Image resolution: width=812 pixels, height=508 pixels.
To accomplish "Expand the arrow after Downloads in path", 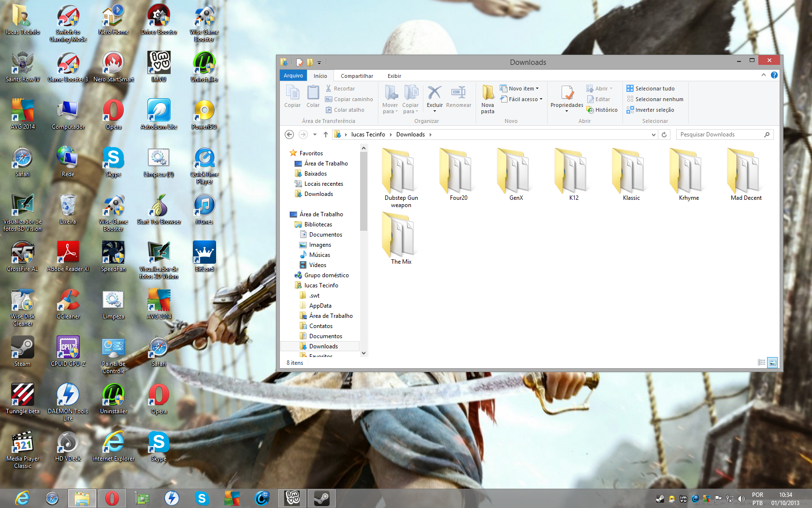I will (430, 134).
